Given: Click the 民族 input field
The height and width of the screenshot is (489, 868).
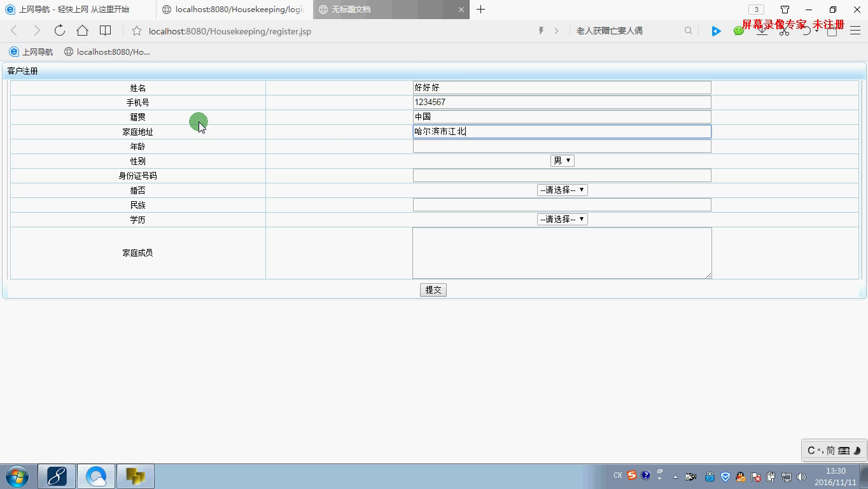Looking at the screenshot, I should point(562,204).
